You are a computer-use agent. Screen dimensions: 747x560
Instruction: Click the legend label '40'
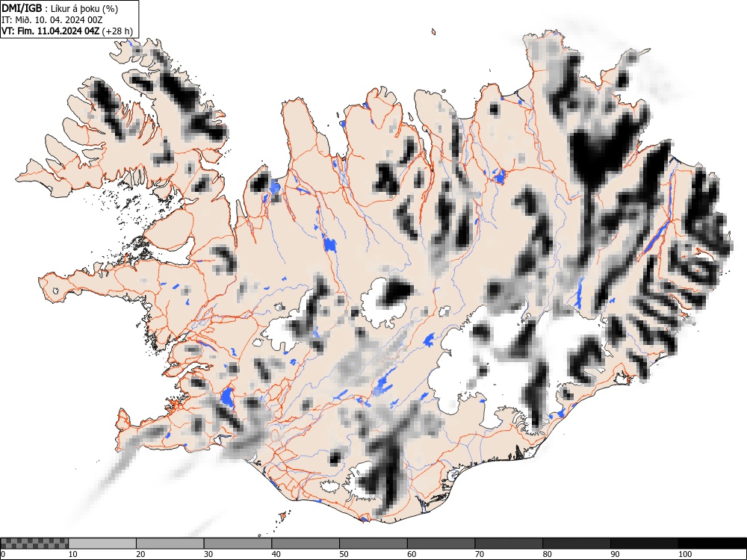(x=276, y=554)
